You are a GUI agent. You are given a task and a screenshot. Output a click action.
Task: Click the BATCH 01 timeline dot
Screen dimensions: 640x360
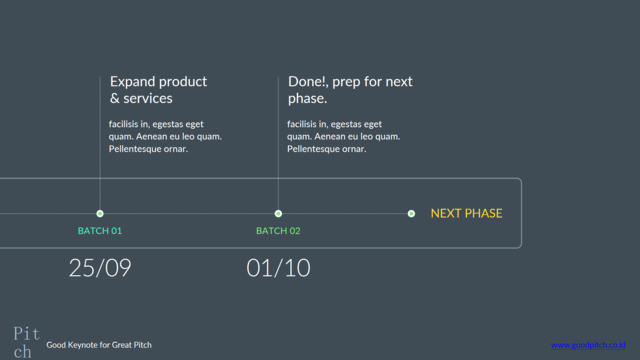coord(100,213)
